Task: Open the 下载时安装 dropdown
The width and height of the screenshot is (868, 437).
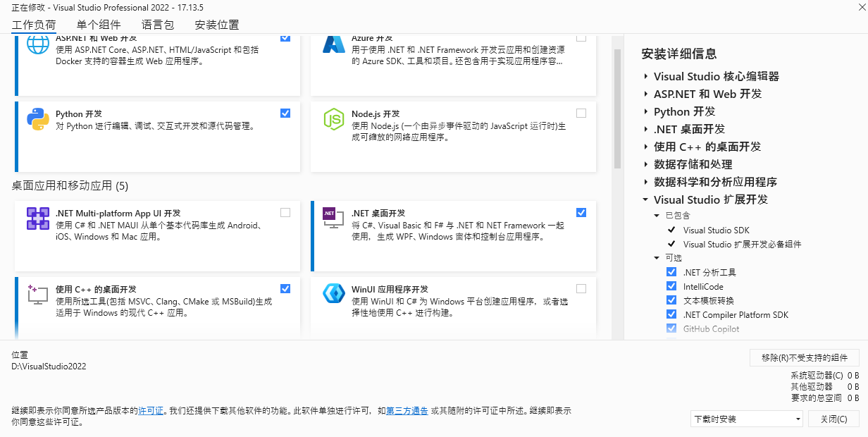Action: [x=747, y=419]
